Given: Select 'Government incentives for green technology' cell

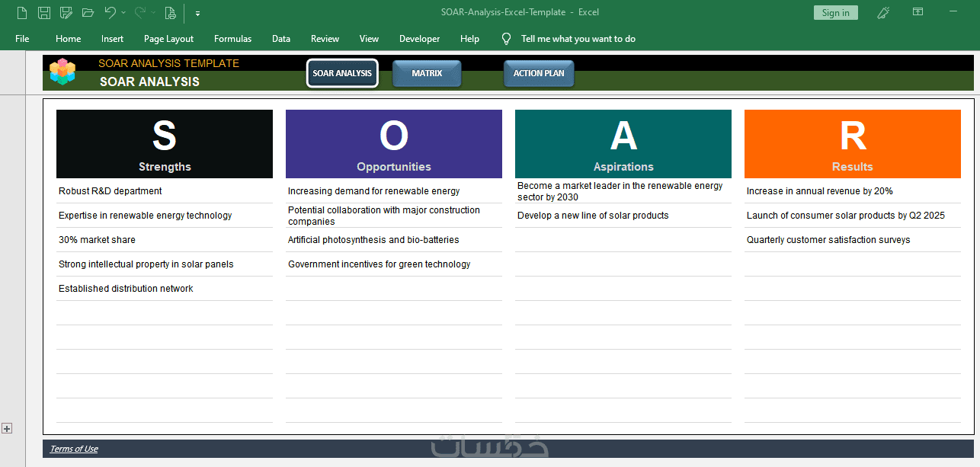Looking at the screenshot, I should click(x=394, y=264).
